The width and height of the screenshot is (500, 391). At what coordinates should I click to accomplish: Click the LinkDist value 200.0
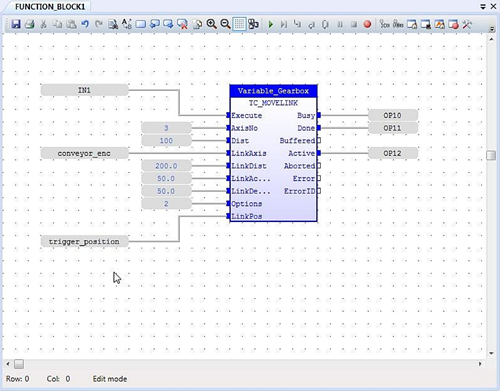(166, 166)
